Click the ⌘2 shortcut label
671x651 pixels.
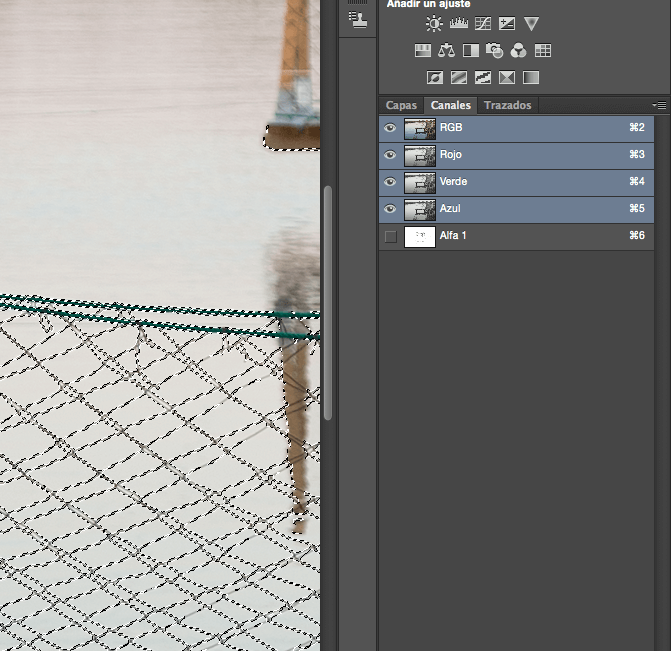pyautogui.click(x=637, y=128)
